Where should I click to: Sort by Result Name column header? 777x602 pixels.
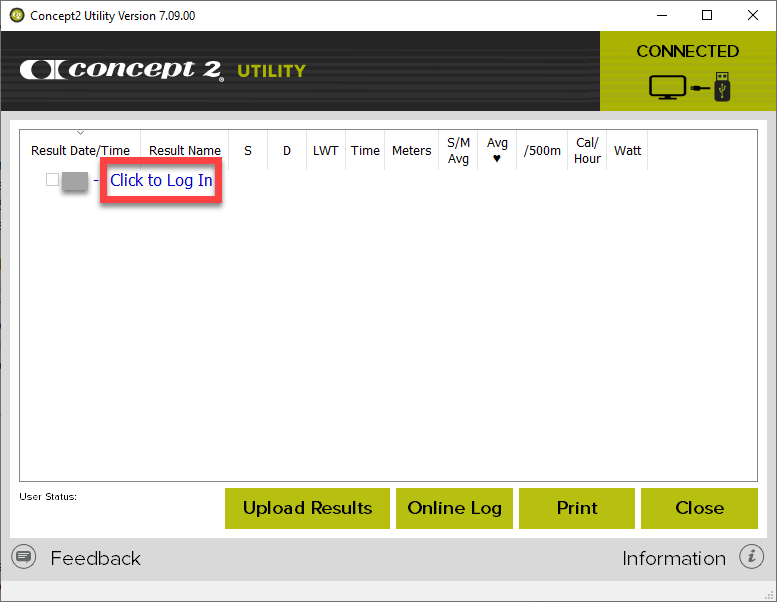pyautogui.click(x=184, y=150)
